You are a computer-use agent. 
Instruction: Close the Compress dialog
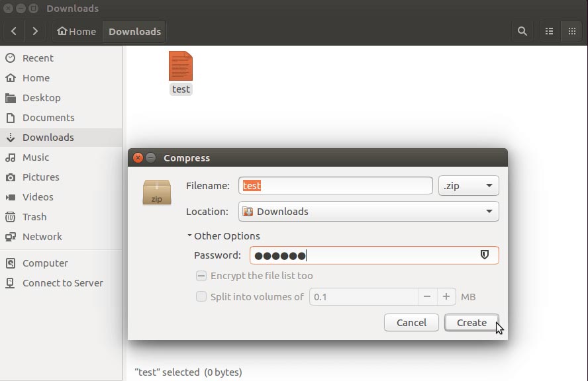pyautogui.click(x=138, y=157)
